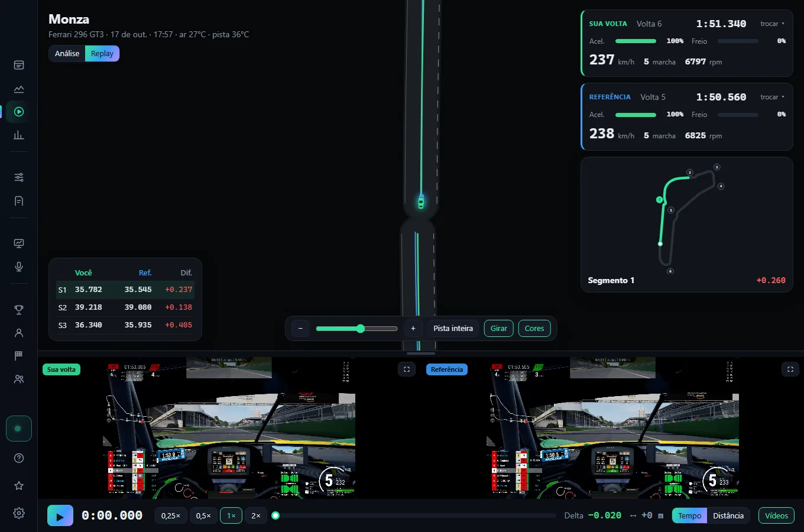Switch delta mode to Tempo

[689, 515]
